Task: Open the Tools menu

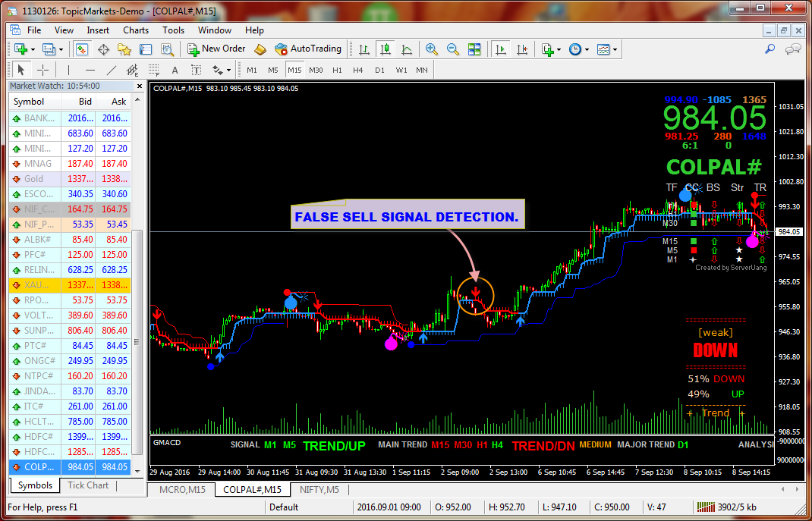Action: tap(174, 30)
